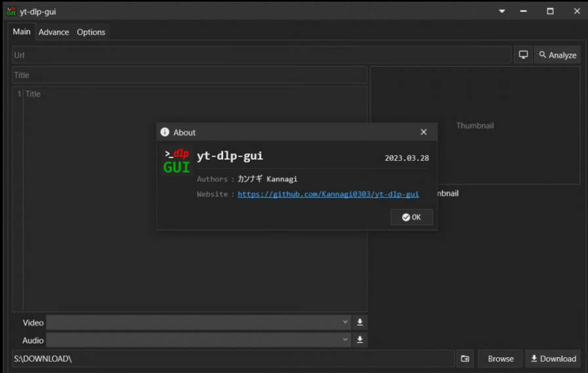Click the Browse button
The height and width of the screenshot is (373, 588).
pos(500,359)
